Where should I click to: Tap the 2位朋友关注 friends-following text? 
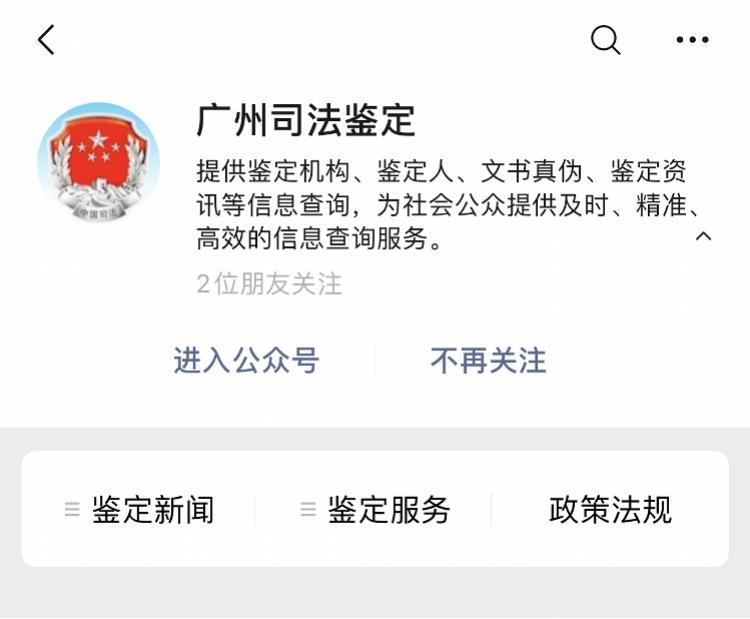269,284
